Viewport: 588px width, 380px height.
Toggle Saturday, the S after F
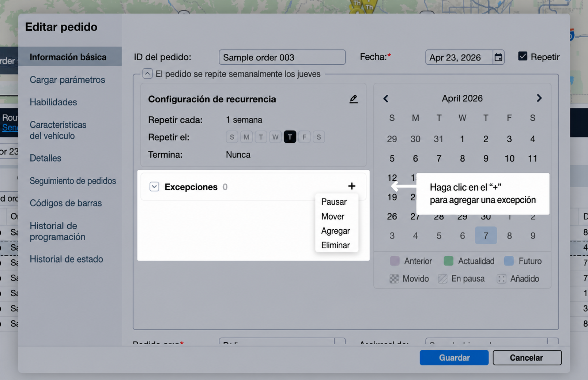(x=319, y=137)
